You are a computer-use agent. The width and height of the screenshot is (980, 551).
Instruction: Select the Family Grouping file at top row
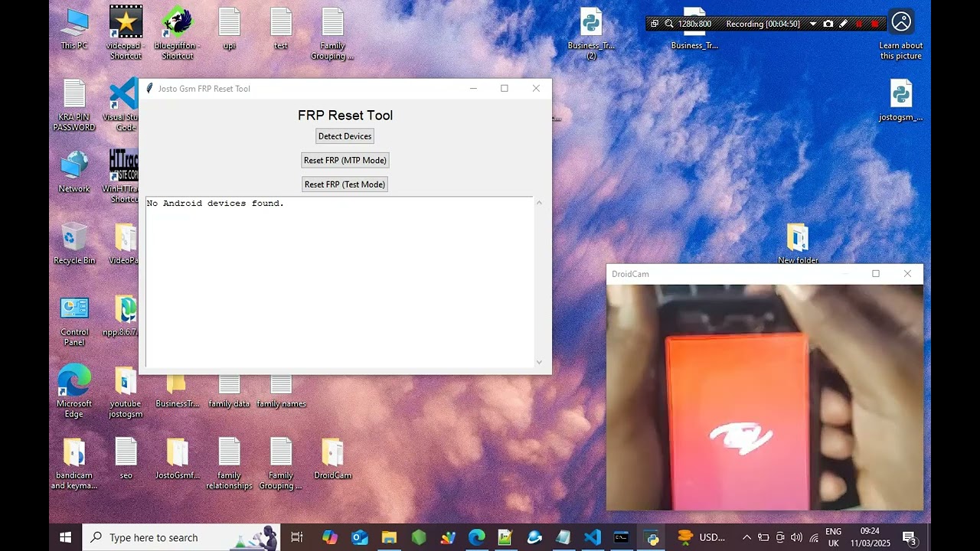click(332, 32)
